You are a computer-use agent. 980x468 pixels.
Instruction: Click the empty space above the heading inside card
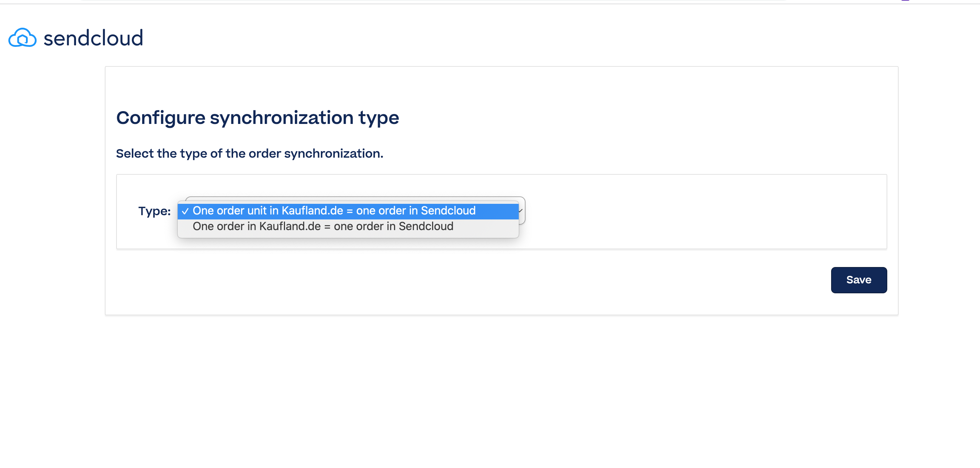pos(501,87)
